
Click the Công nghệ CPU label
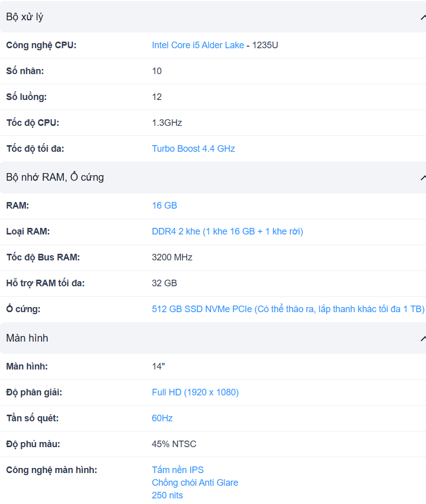[41, 45]
